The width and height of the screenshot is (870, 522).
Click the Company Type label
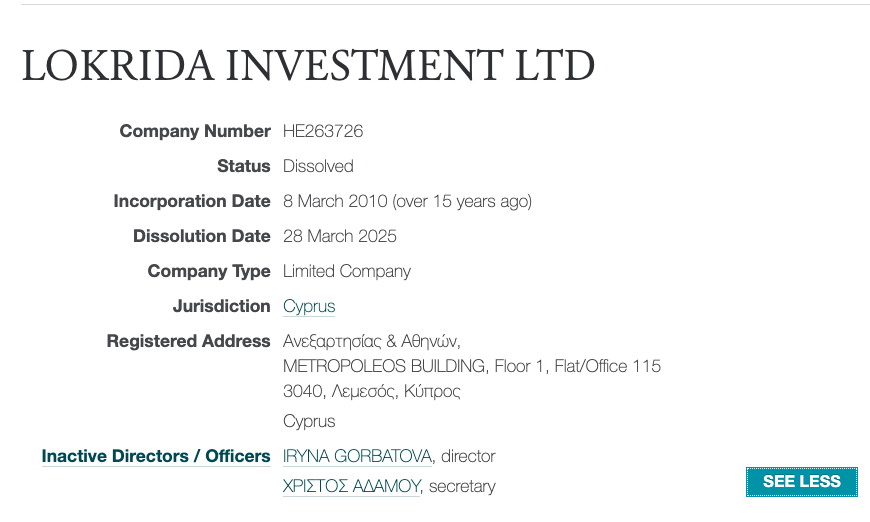pos(209,271)
